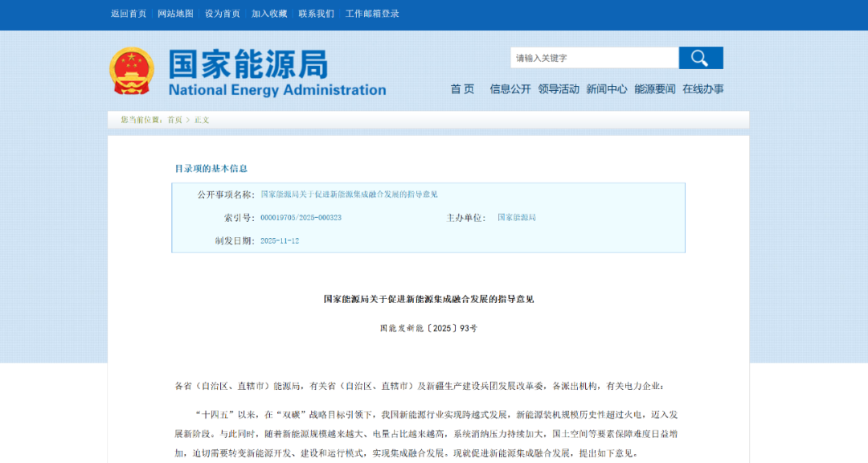Click the 国家能源局 site title banner

point(248,64)
